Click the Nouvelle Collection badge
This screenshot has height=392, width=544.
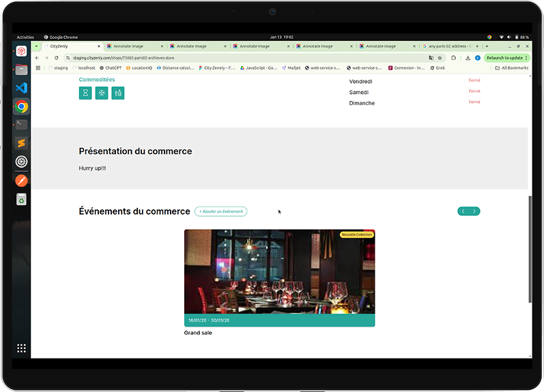tap(357, 235)
